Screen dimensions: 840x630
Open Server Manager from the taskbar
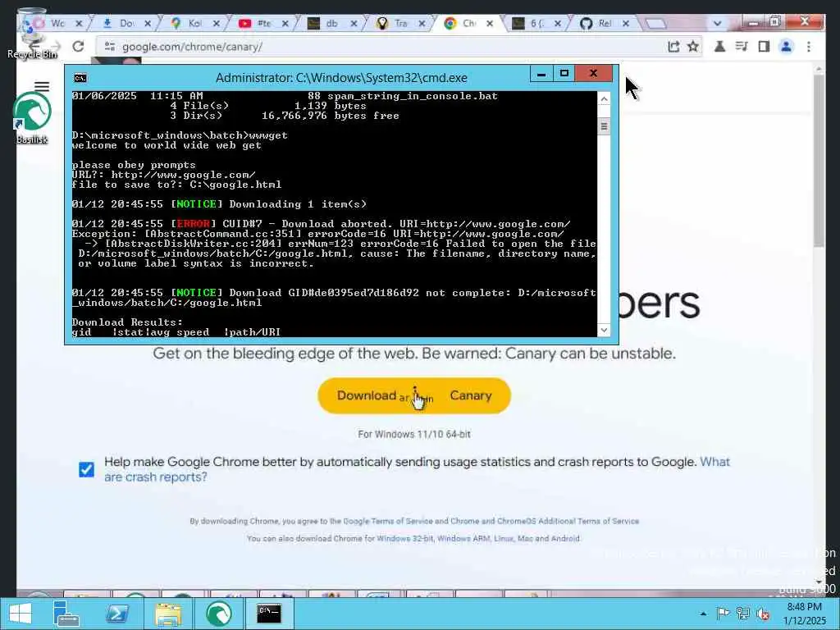coord(67,614)
